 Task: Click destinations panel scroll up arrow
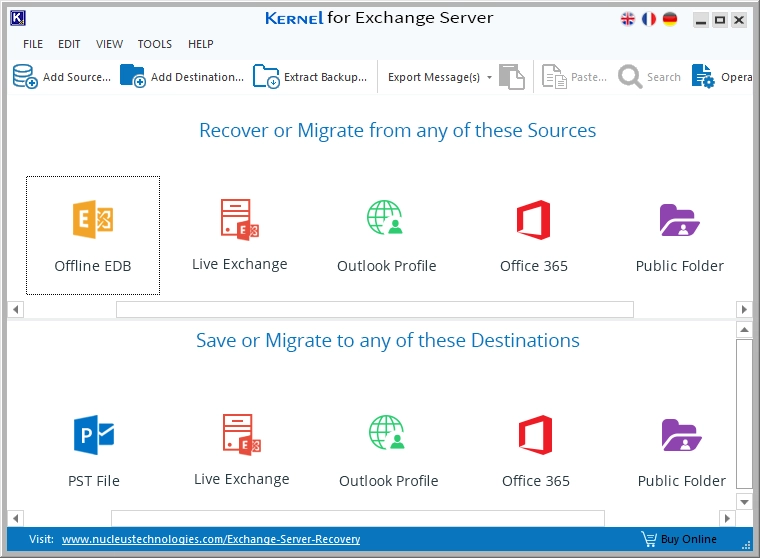pos(744,330)
